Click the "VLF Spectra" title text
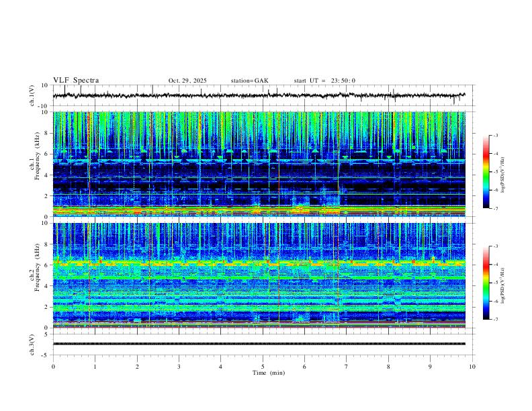The width and height of the screenshot is (532, 411). (x=76, y=81)
